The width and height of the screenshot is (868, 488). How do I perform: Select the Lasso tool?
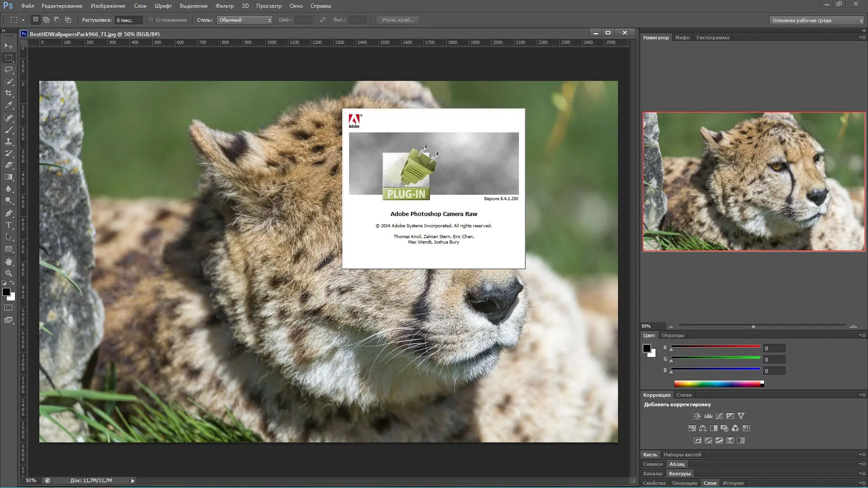pos(9,70)
